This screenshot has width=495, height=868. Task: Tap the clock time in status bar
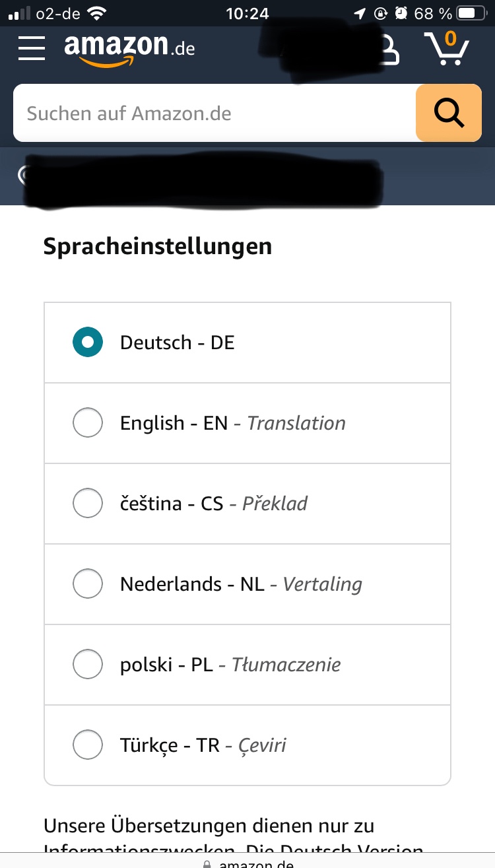(x=247, y=13)
